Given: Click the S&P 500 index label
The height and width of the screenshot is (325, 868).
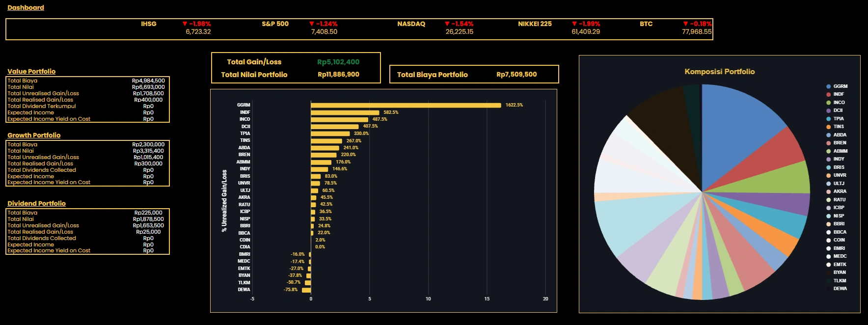Looking at the screenshot, I should (275, 24).
